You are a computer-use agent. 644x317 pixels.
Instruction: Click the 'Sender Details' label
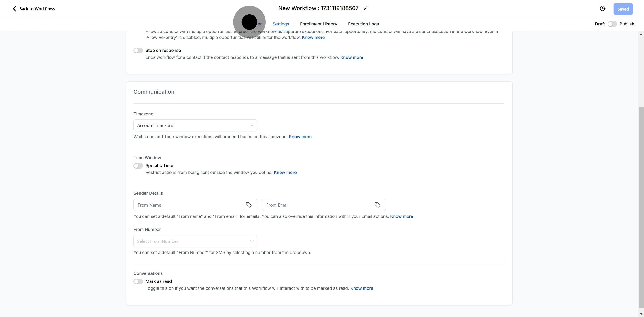coord(148,193)
